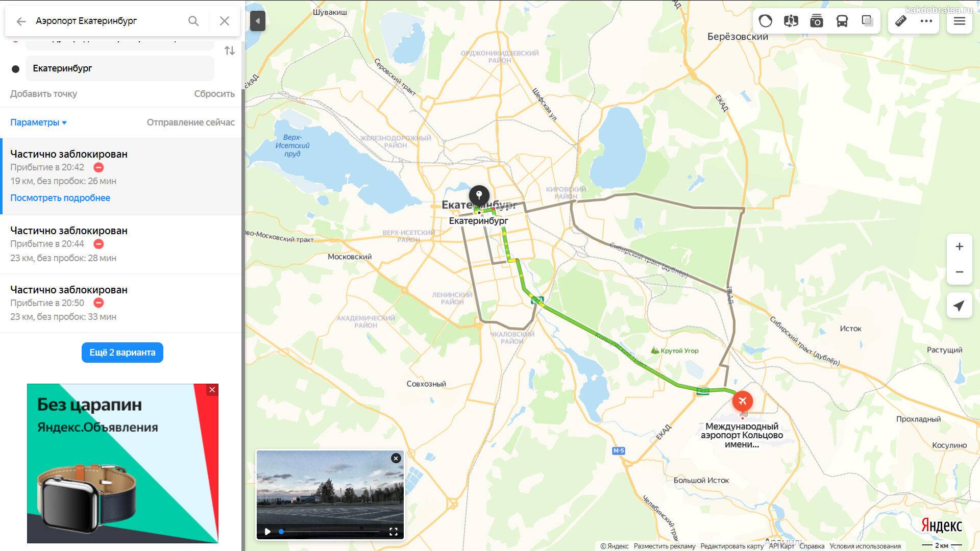980x551 pixels.
Task: Toggle the traffic layer circle icon
Action: [765, 21]
